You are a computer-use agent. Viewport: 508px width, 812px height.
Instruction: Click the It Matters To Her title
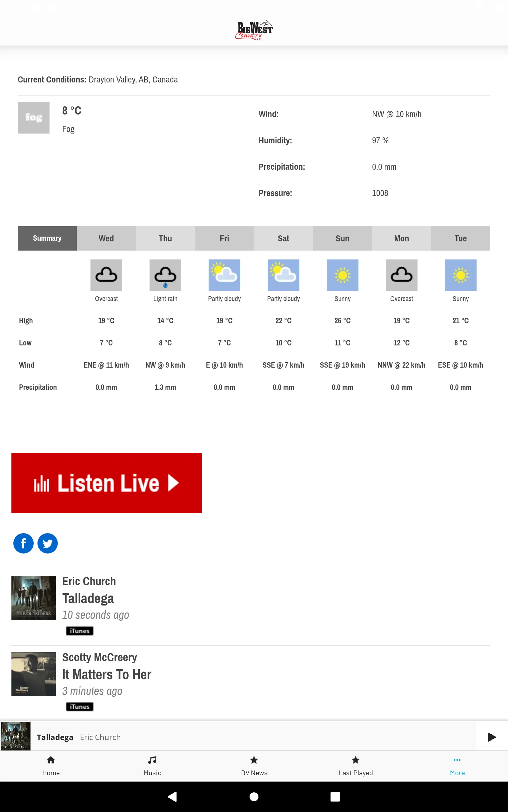107,674
